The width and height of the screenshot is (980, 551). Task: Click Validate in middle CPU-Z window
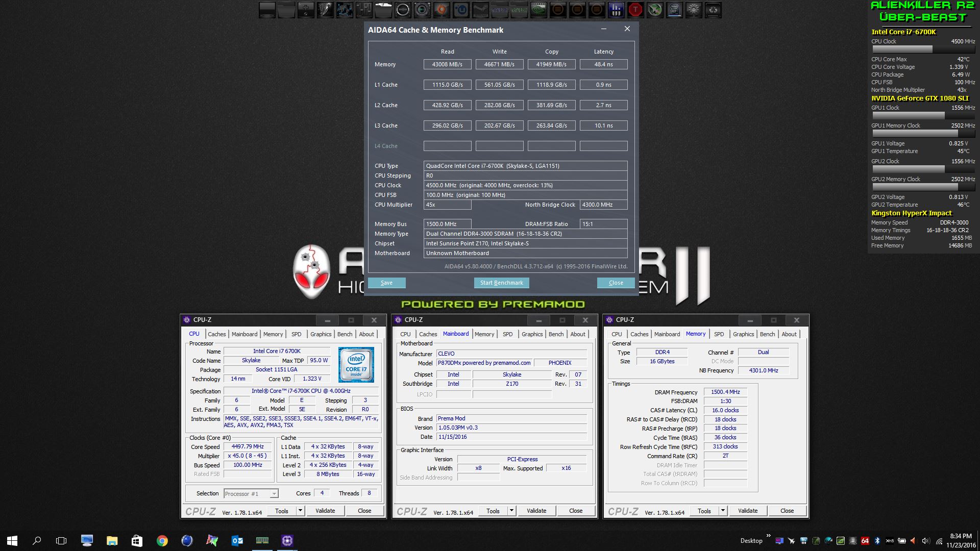pos(536,511)
